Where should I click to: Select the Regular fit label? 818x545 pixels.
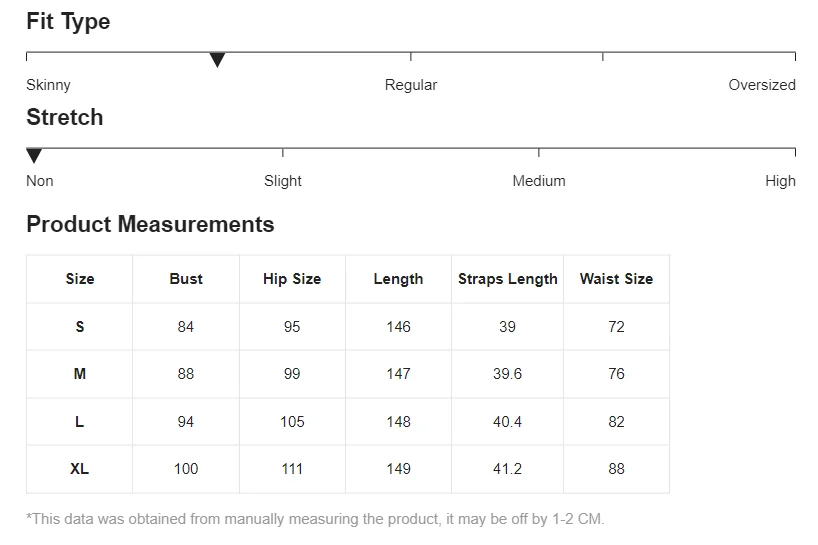(410, 85)
